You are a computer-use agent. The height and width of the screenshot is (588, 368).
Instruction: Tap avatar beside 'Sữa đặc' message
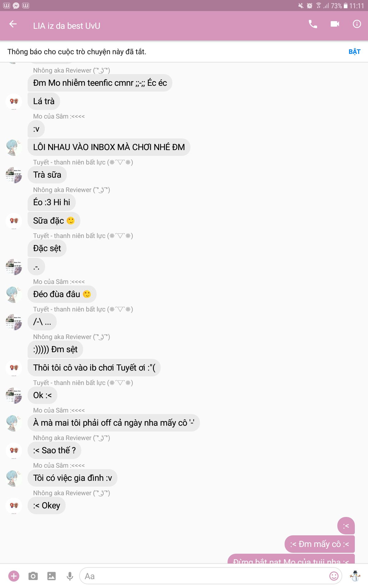[x=14, y=221]
